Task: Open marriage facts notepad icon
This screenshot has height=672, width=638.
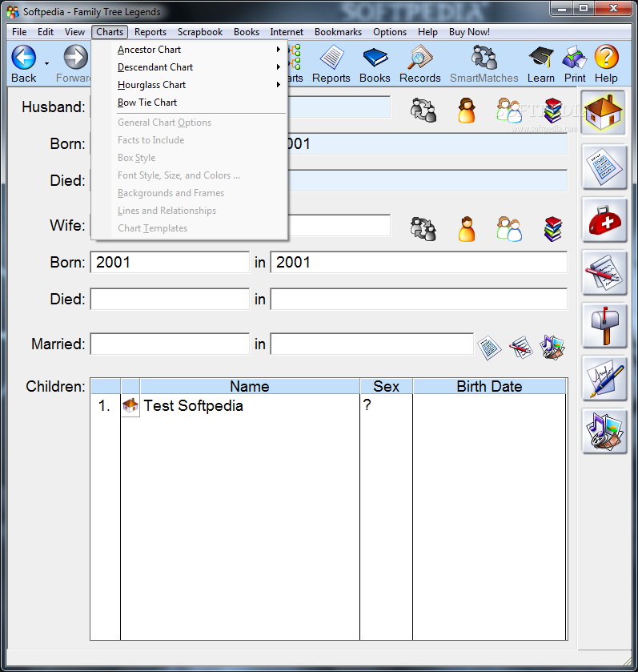Action: 489,348
